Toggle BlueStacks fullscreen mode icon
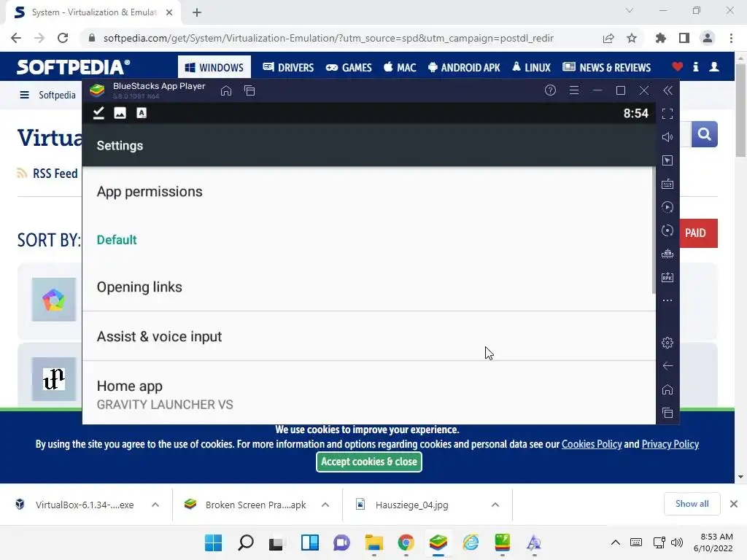The image size is (747, 560). pyautogui.click(x=667, y=114)
